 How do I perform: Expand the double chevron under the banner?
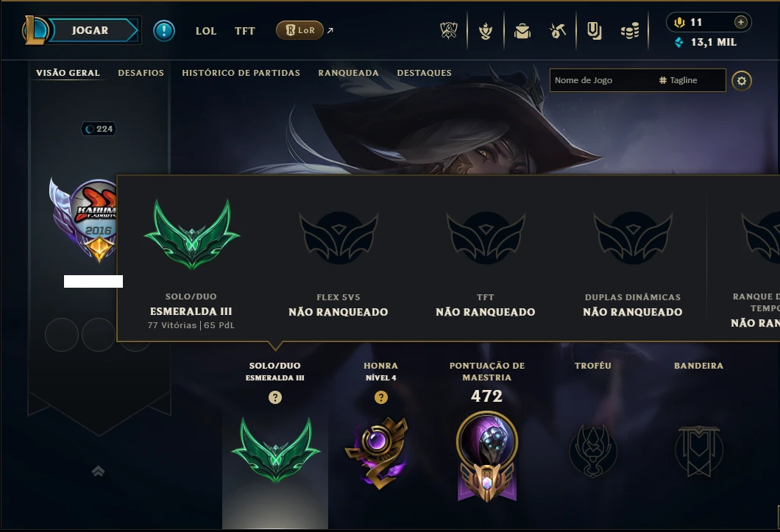[x=98, y=471]
